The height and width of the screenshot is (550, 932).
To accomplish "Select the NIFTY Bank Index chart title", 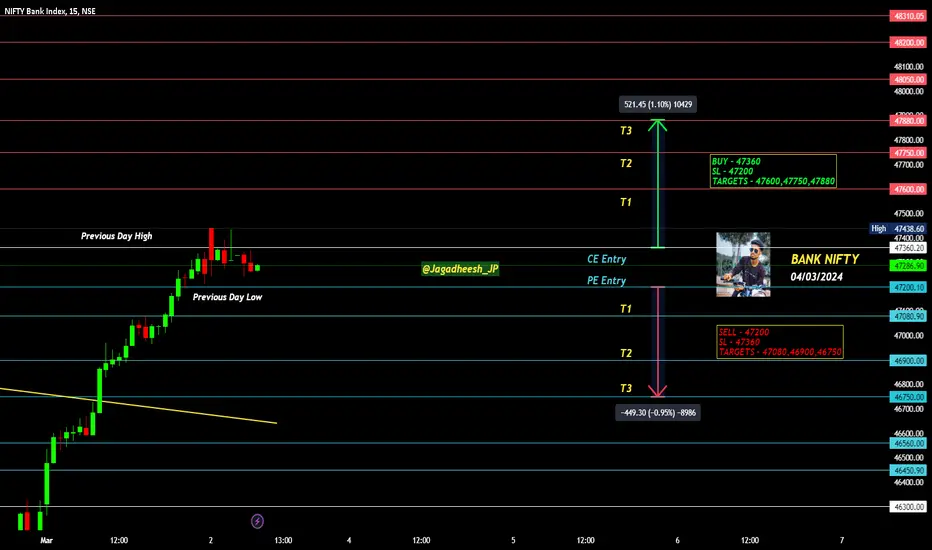I will click(50, 11).
